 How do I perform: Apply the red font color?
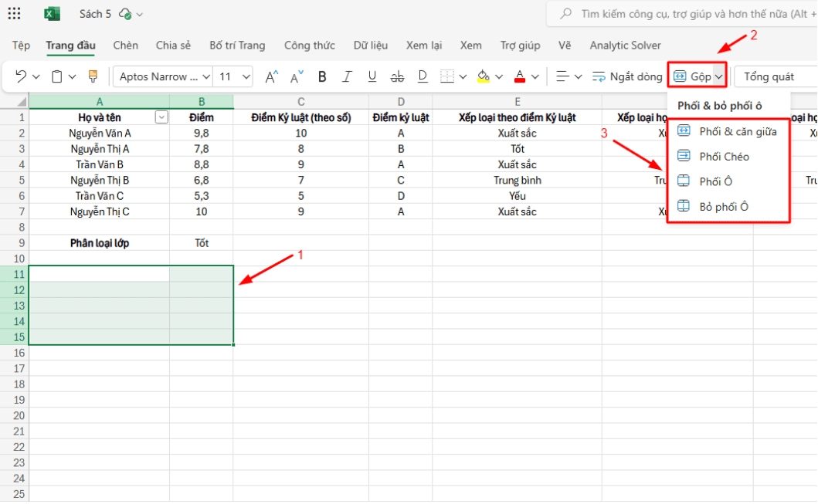(x=520, y=77)
